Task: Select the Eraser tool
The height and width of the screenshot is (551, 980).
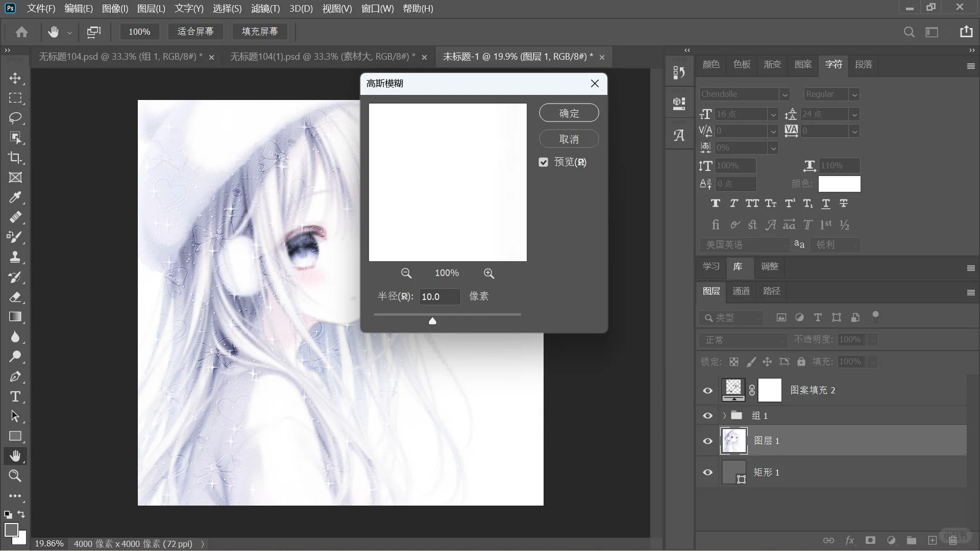Action: 15,297
